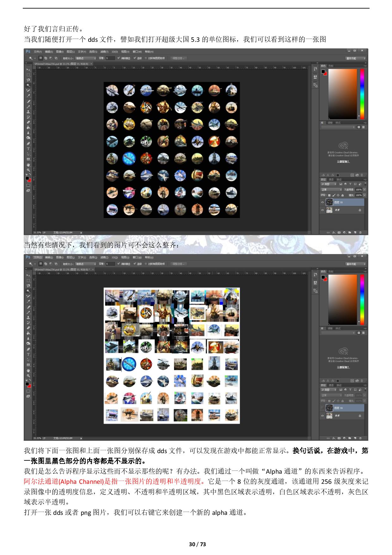The image size is (392, 555).
Task: Select Rectangular Marquee tool in black-canvas Photoshop window
Action: pos(28,75)
